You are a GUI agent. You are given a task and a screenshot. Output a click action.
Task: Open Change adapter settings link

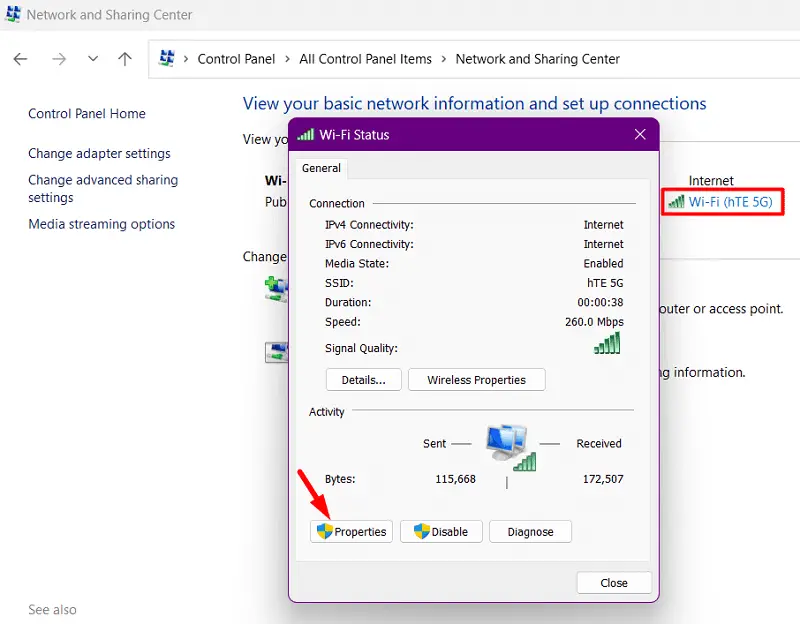pos(99,154)
